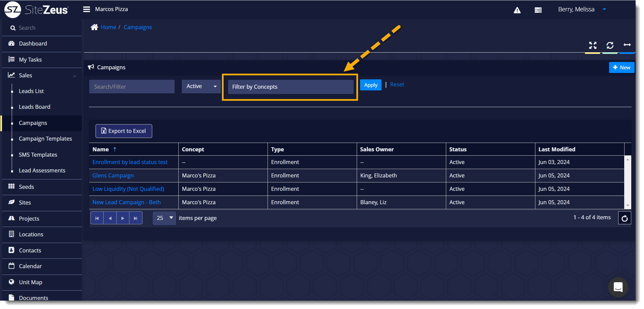Click the King, Elizabeth sales owner cell
The image size is (644, 309).
pos(401,175)
